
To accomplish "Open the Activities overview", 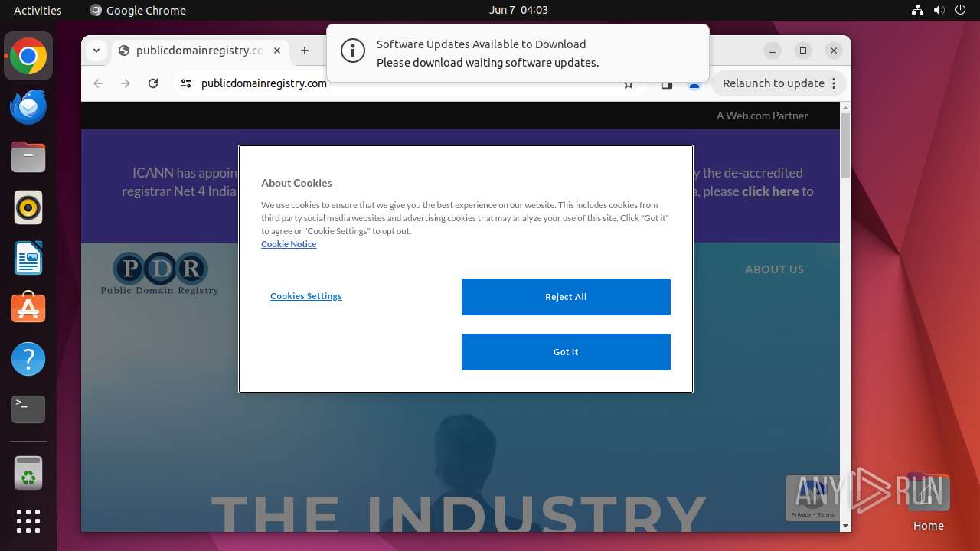I will click(38, 10).
